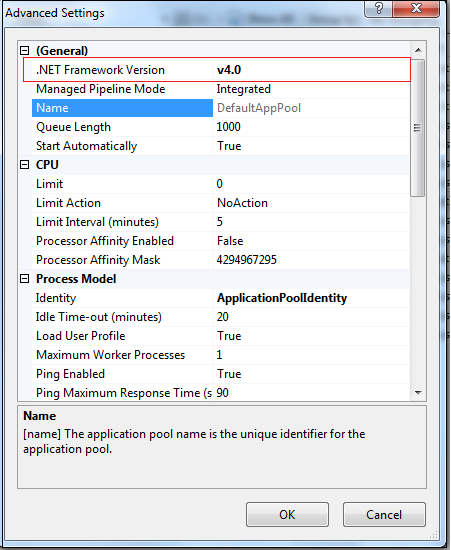451x550 pixels.
Task: Click the Process Model header label
Action: click(76, 279)
